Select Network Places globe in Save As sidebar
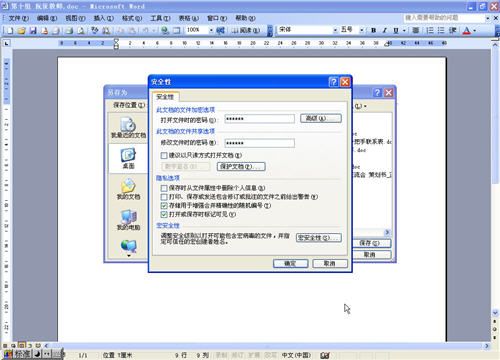This screenshot has height=360, width=500. click(128, 246)
